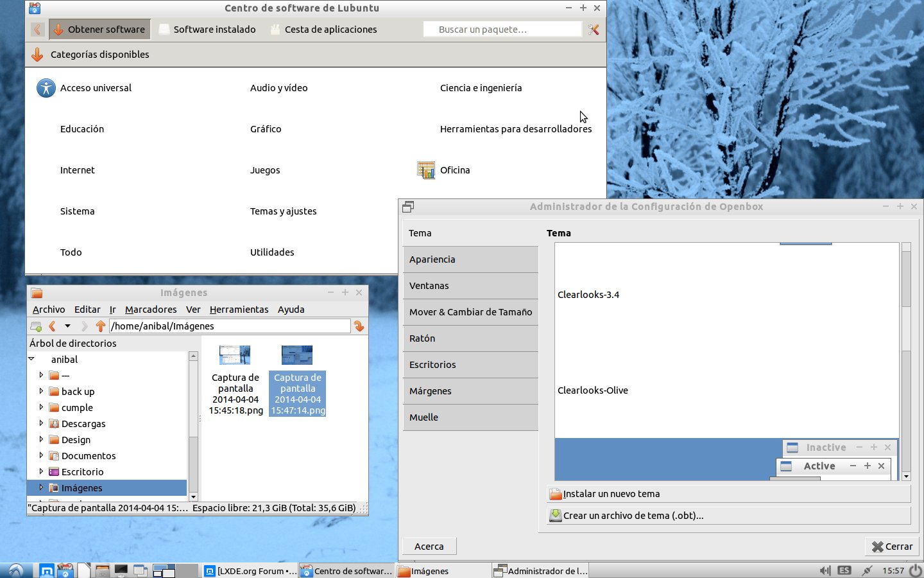Select the Obtener software tab
924x578 pixels.
click(x=99, y=30)
